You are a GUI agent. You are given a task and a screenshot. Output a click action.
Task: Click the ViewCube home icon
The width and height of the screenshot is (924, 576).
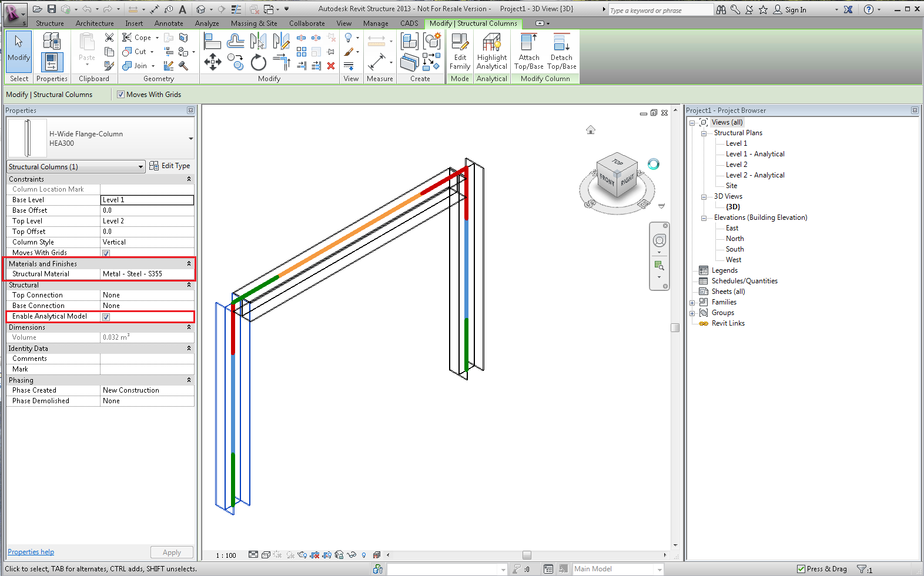point(591,130)
